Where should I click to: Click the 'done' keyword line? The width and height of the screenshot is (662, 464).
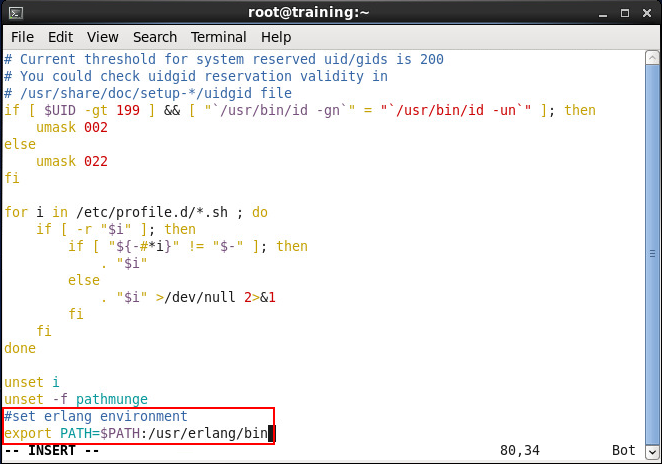(x=20, y=348)
